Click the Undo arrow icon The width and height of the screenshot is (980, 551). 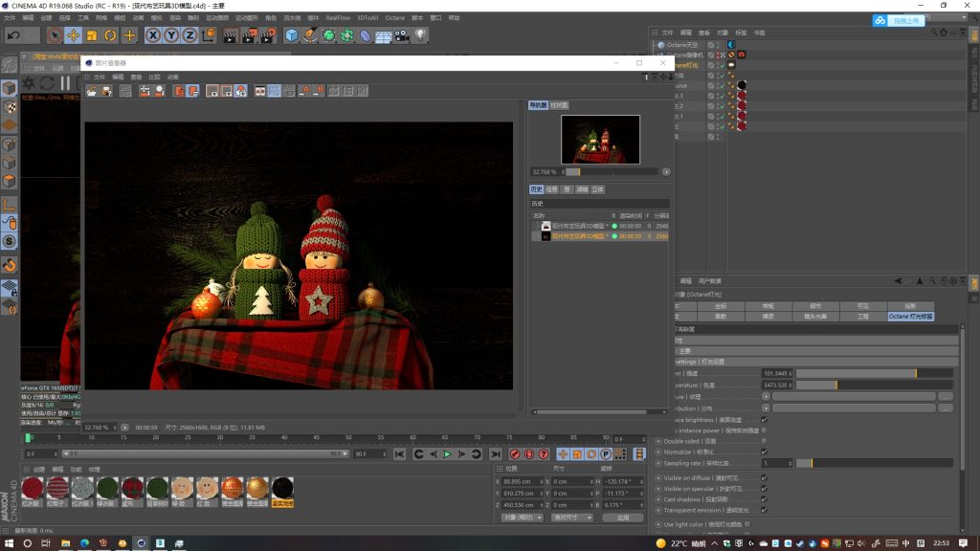pos(13,35)
